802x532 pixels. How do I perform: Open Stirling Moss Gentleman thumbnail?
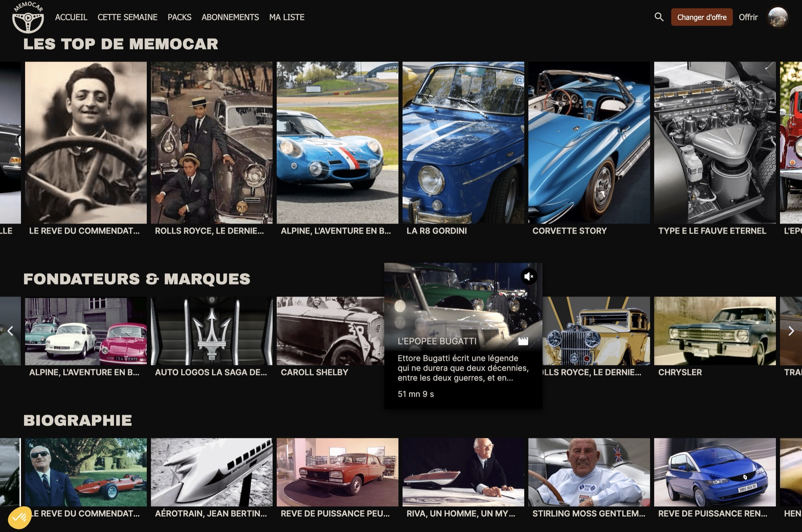tap(589, 472)
